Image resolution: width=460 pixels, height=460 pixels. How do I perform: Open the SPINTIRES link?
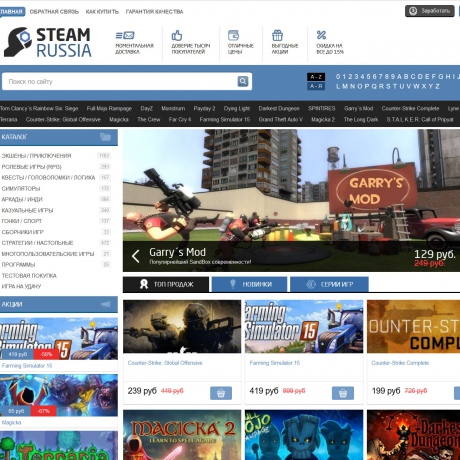pyautogui.click(x=322, y=108)
